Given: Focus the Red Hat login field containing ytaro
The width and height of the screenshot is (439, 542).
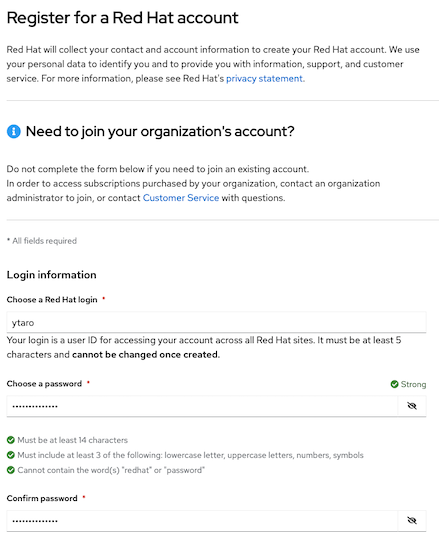Looking at the screenshot, I should click(216, 322).
